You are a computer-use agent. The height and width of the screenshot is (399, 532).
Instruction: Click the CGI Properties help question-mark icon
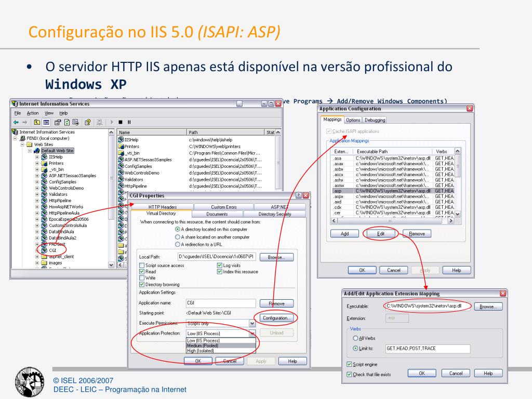point(299,195)
